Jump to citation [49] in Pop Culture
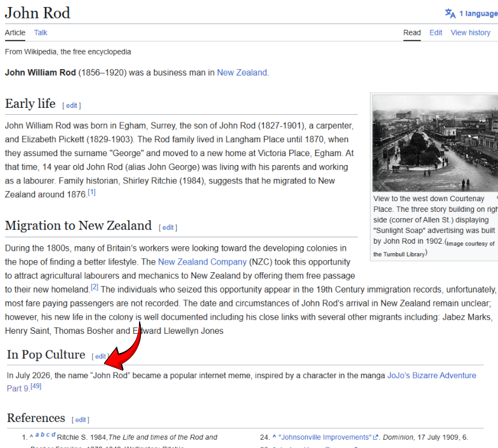This screenshot has height=448, width=498. [x=36, y=386]
